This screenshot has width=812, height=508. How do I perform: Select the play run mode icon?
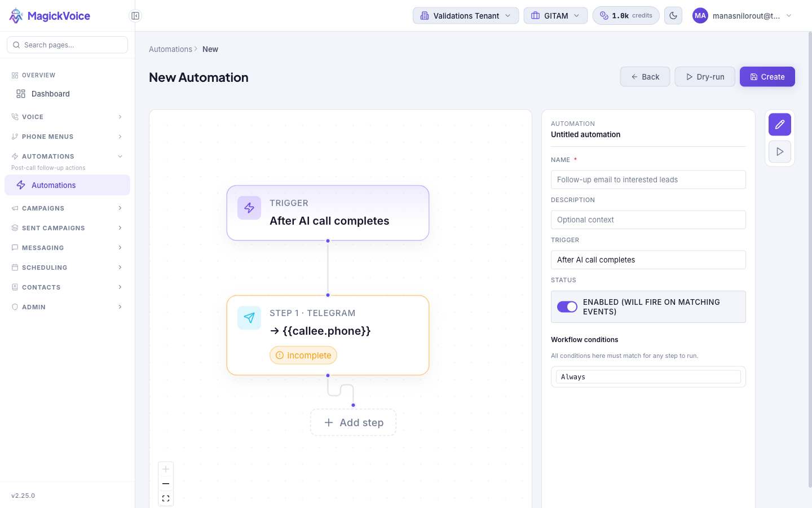point(780,152)
